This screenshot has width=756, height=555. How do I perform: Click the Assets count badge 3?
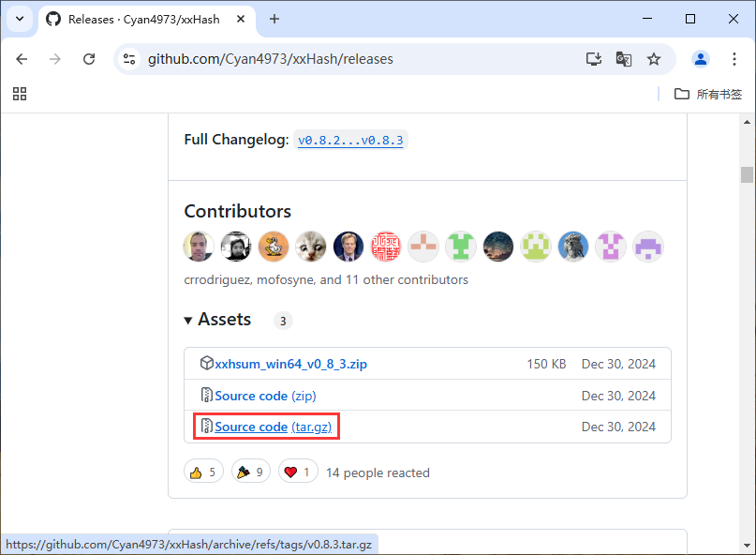click(x=283, y=321)
